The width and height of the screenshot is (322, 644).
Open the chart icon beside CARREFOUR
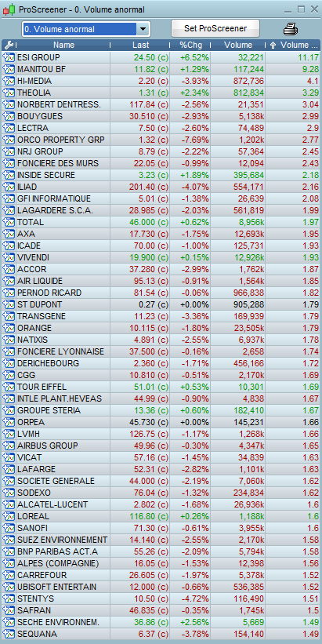9,576
